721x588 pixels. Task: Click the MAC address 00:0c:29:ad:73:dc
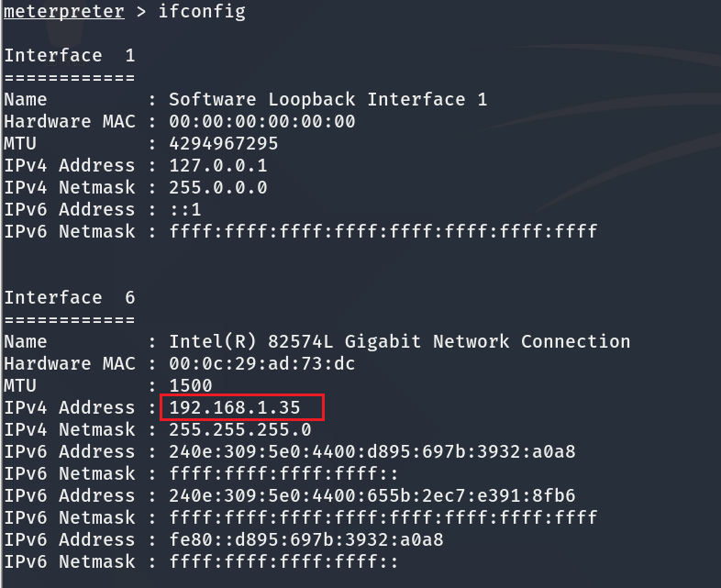coord(261,363)
